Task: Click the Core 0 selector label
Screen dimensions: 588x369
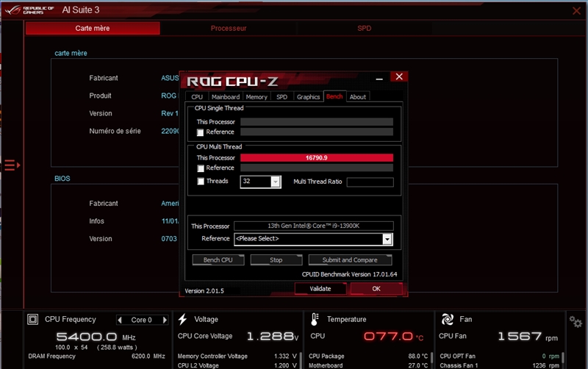Action: click(x=141, y=320)
